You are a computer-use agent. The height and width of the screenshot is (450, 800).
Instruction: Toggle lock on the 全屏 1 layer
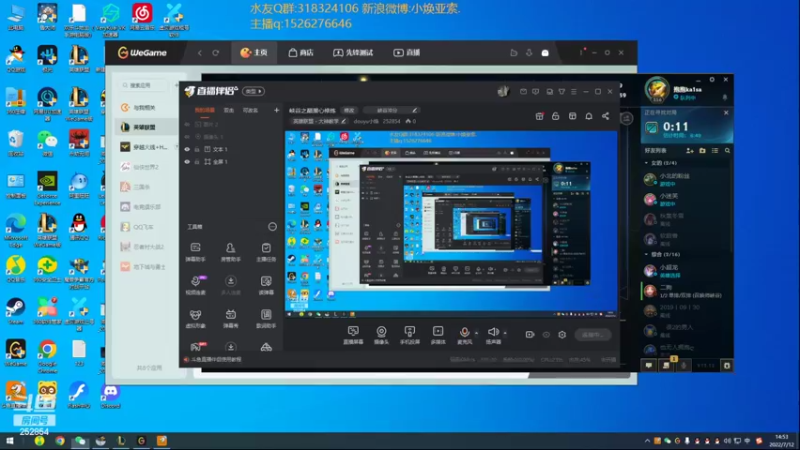[x=197, y=162]
